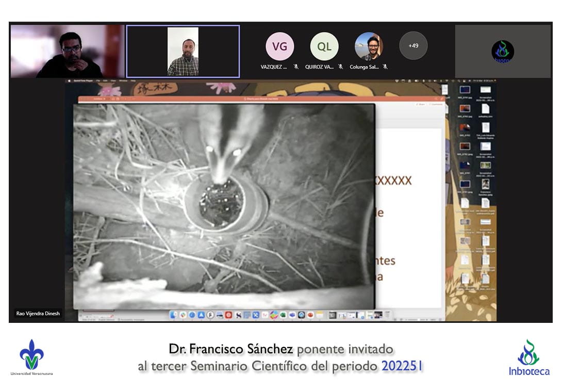This screenshot has height=392, width=562.
Task: Click the Comments button in PowerPoint window
Action: 436,104
